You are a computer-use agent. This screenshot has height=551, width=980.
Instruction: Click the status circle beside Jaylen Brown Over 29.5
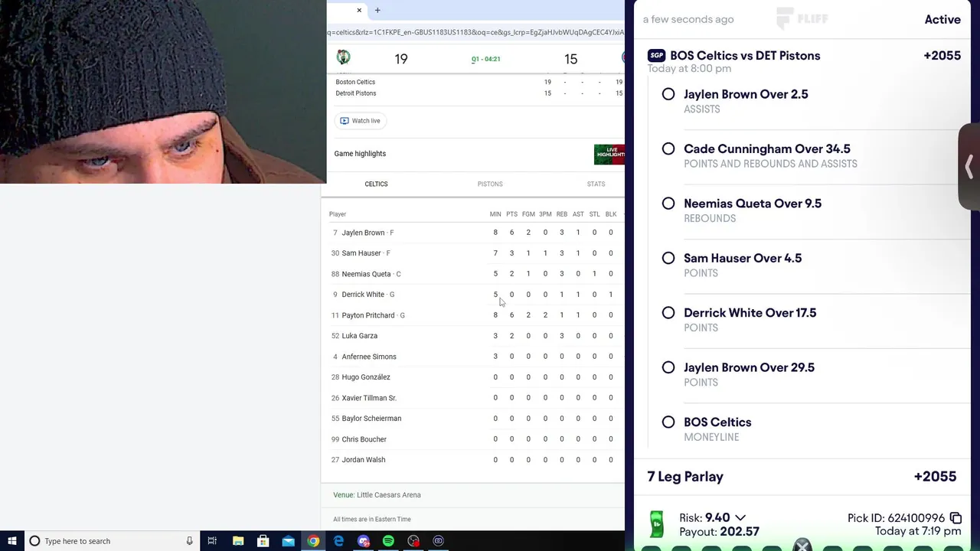pos(668,367)
